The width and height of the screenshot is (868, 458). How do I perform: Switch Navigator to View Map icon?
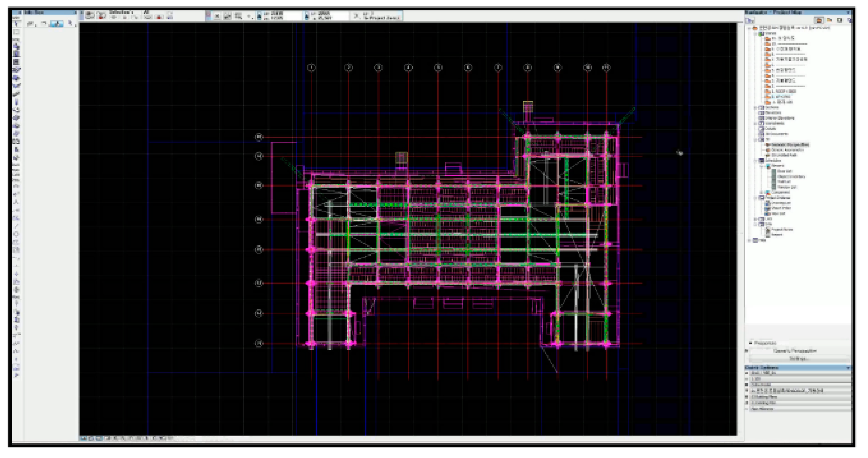coord(830,20)
